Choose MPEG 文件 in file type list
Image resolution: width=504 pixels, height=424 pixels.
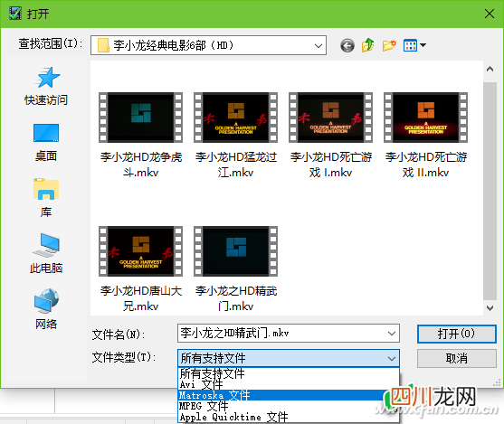(x=289, y=406)
